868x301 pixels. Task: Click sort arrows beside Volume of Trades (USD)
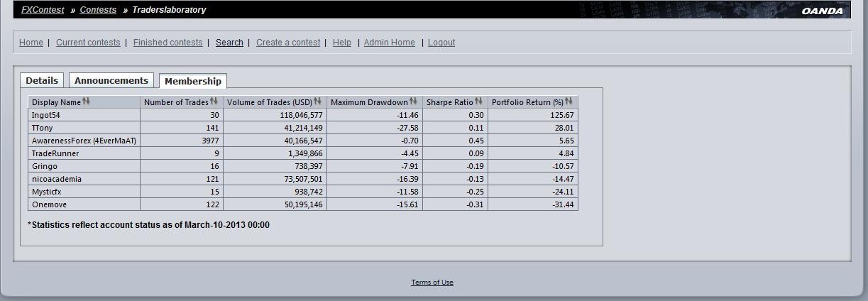(x=317, y=102)
